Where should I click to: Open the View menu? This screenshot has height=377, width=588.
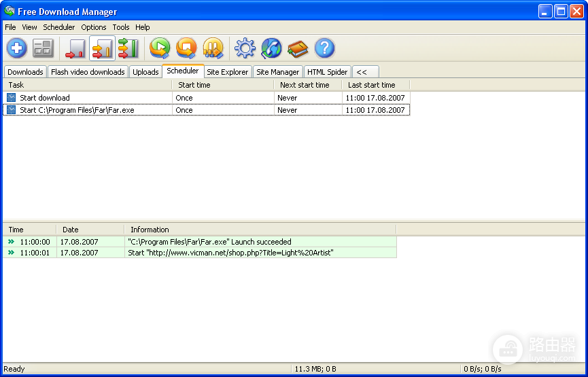pyautogui.click(x=29, y=27)
